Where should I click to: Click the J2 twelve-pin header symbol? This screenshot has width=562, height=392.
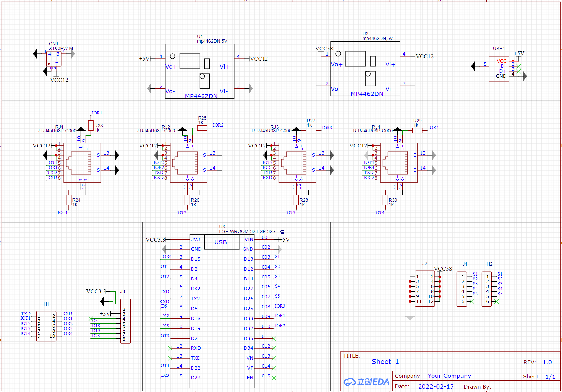[x=424, y=289]
